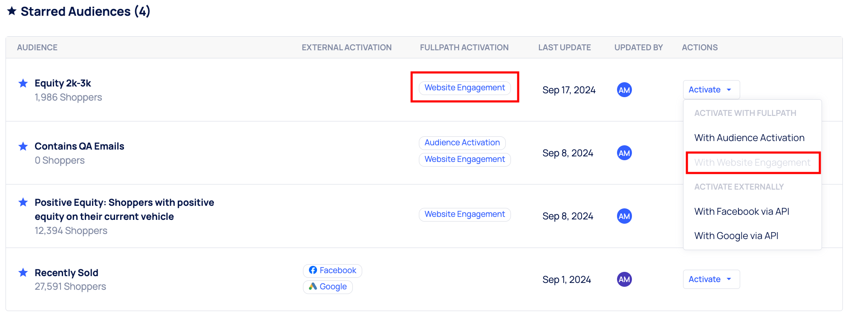
Task: Click the AM avatar for Contains QA Emails
Action: [624, 153]
